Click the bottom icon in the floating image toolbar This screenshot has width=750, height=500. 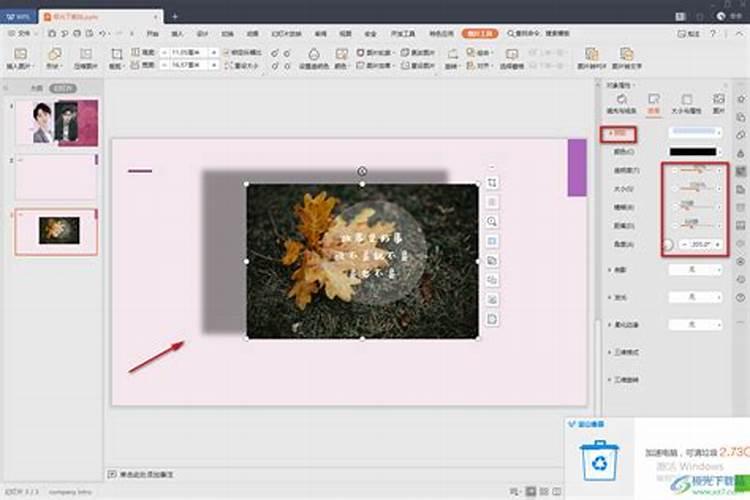[x=492, y=318]
